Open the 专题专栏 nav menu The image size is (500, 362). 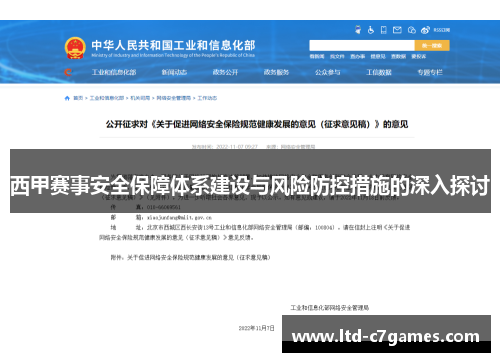(x=430, y=72)
